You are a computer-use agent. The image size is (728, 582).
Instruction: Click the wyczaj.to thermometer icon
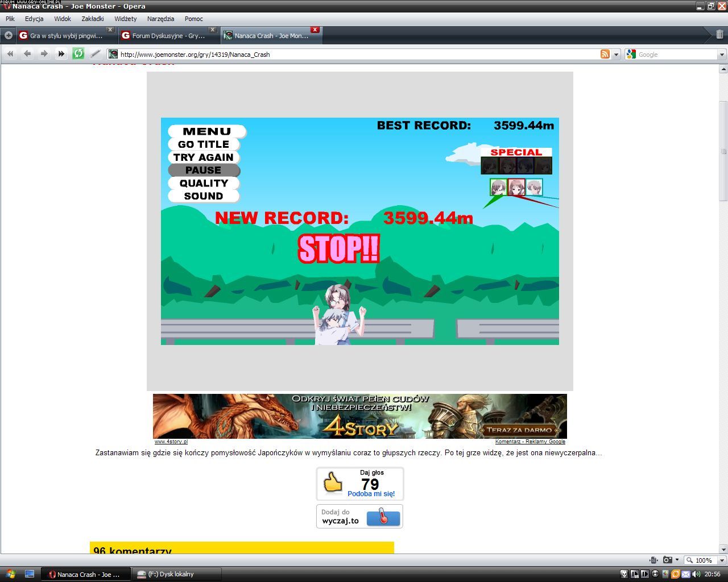(383, 518)
